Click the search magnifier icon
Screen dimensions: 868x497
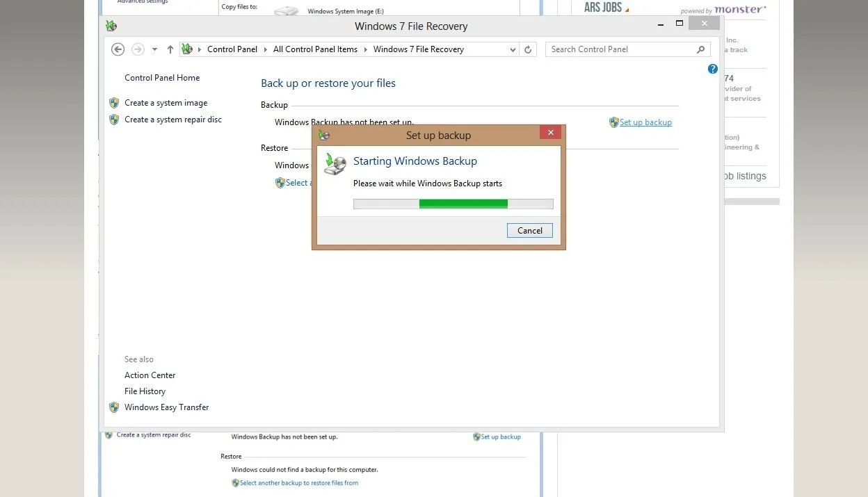tap(700, 49)
